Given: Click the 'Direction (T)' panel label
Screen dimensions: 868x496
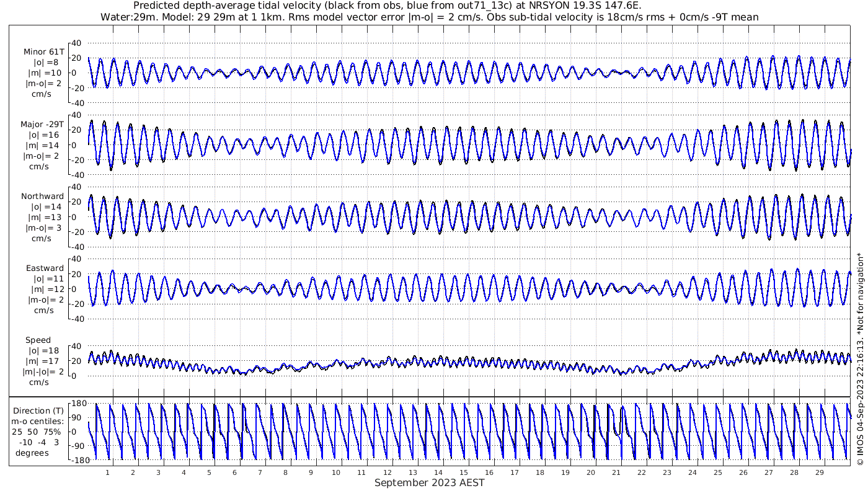Looking at the screenshot, I should [x=38, y=411].
